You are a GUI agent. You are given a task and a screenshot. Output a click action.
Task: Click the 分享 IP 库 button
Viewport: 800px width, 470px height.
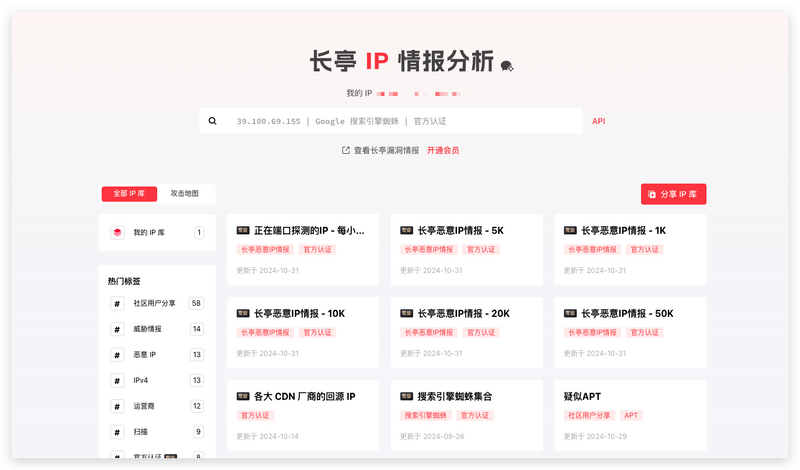tap(673, 194)
